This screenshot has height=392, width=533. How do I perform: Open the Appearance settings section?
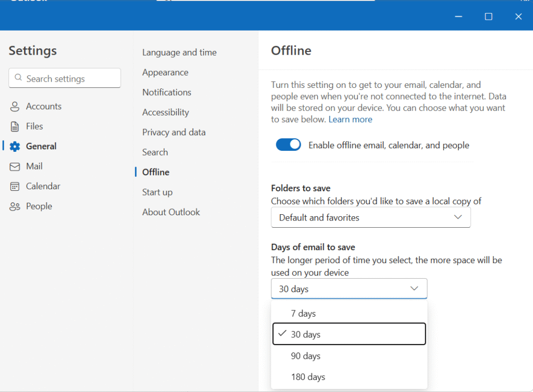click(x=165, y=73)
